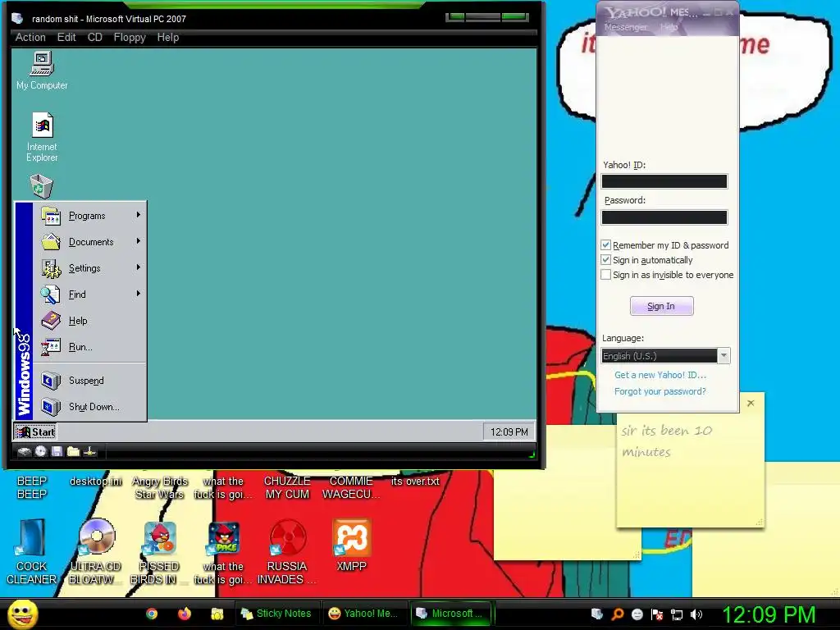Expand the Documents submenu in Start menu
Image resolution: width=840 pixels, height=630 pixels.
pyautogui.click(x=89, y=242)
